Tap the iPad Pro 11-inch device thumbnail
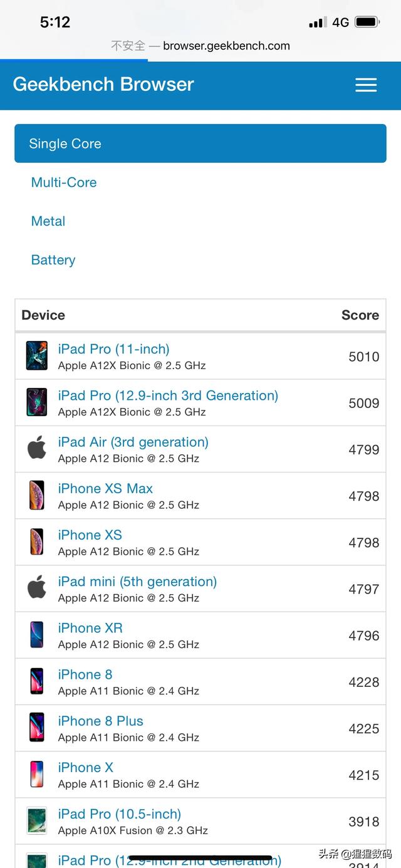The height and width of the screenshot is (868, 401). [37, 356]
